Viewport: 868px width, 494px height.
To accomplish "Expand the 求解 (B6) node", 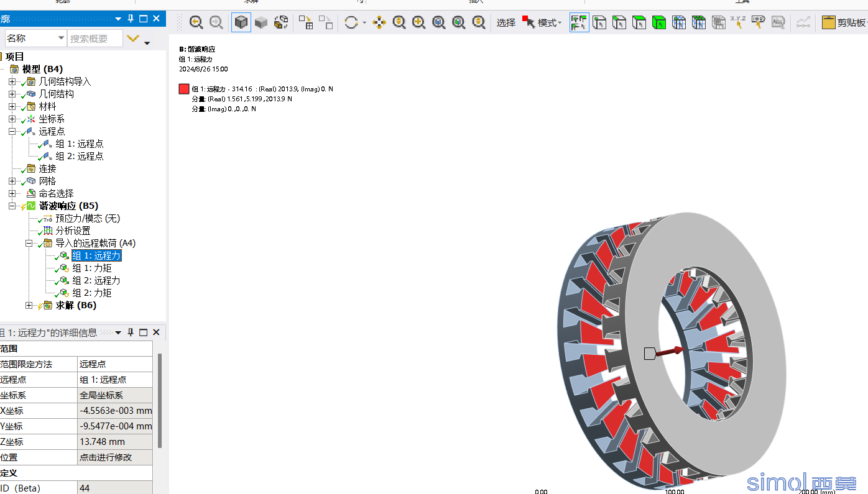I will 29,305.
